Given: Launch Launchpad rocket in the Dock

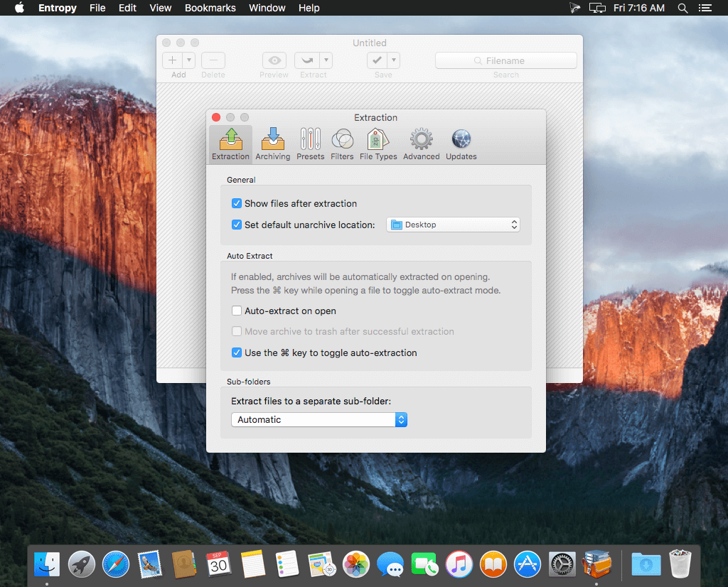Looking at the screenshot, I should [81, 564].
